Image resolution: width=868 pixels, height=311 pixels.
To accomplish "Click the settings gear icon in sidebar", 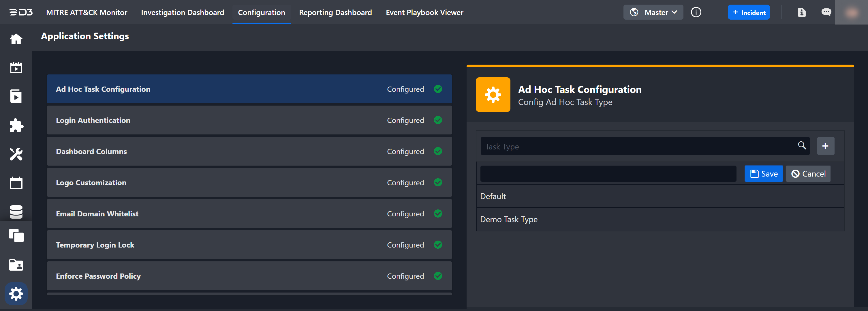I will [16, 293].
